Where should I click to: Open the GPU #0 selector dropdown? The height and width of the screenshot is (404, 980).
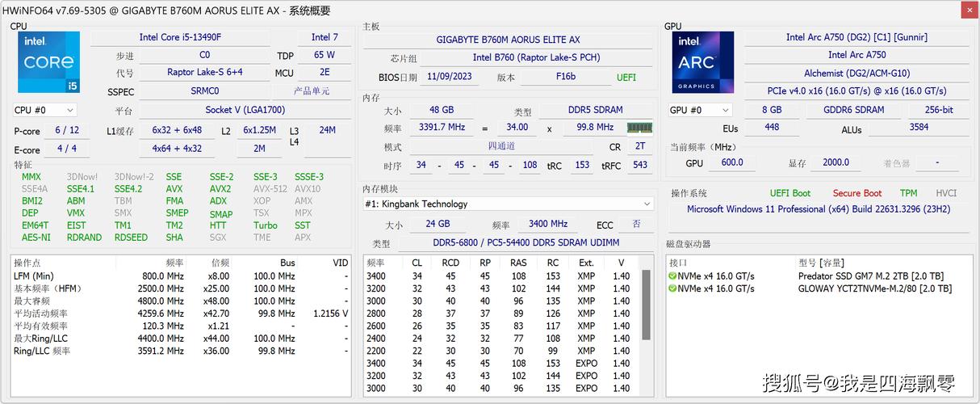pyautogui.click(x=700, y=110)
